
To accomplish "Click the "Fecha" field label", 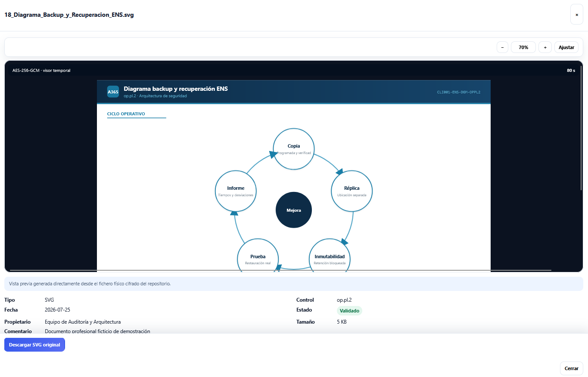I will tap(11, 310).
